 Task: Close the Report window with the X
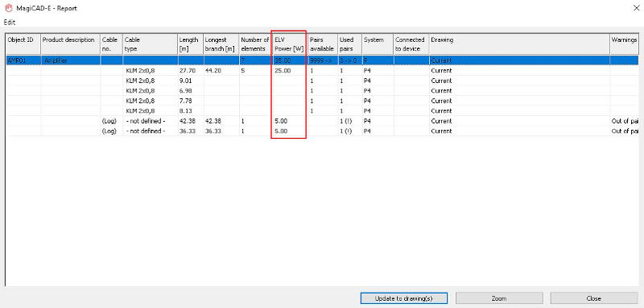tap(636, 8)
